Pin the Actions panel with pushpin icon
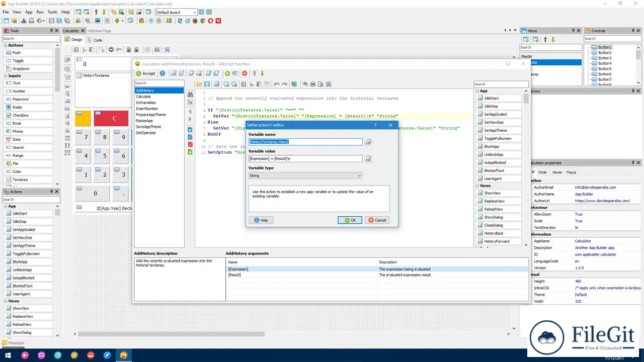The height and width of the screenshot is (362, 644). click(51, 192)
